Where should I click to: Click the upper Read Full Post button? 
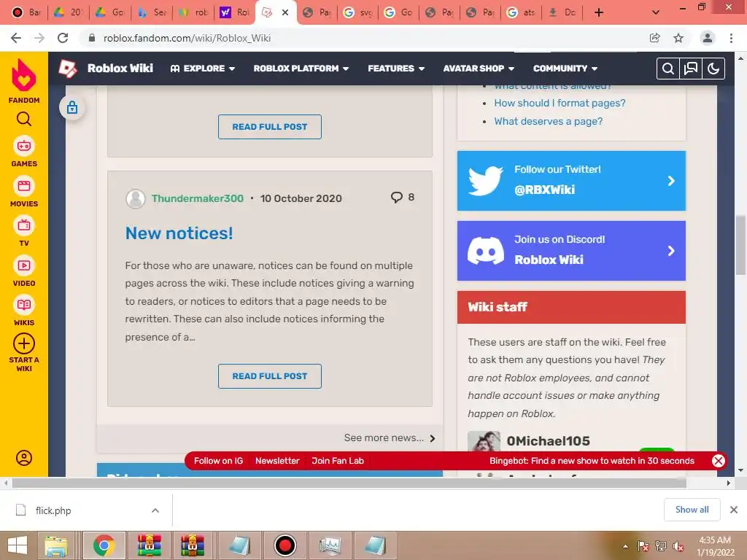270,127
